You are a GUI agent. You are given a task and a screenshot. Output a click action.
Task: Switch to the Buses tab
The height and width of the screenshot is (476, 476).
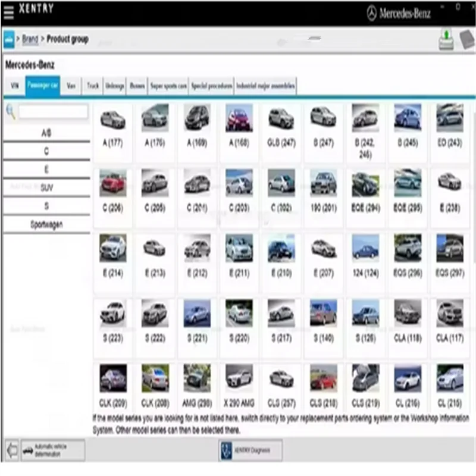click(137, 86)
